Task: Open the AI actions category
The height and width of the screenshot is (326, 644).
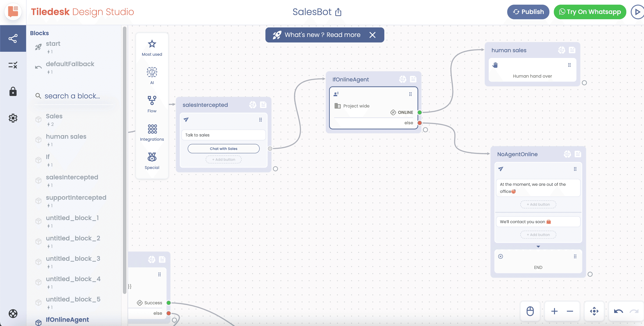Action: [x=152, y=76]
